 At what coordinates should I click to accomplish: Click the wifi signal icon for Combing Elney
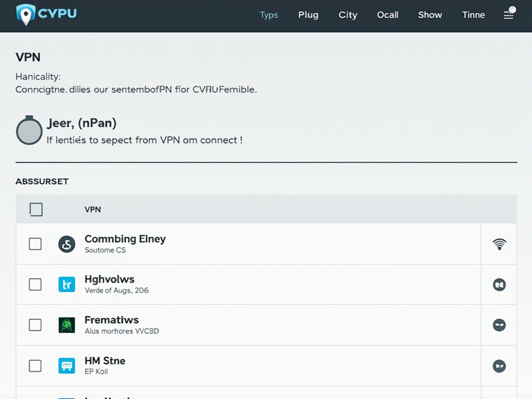coord(499,244)
